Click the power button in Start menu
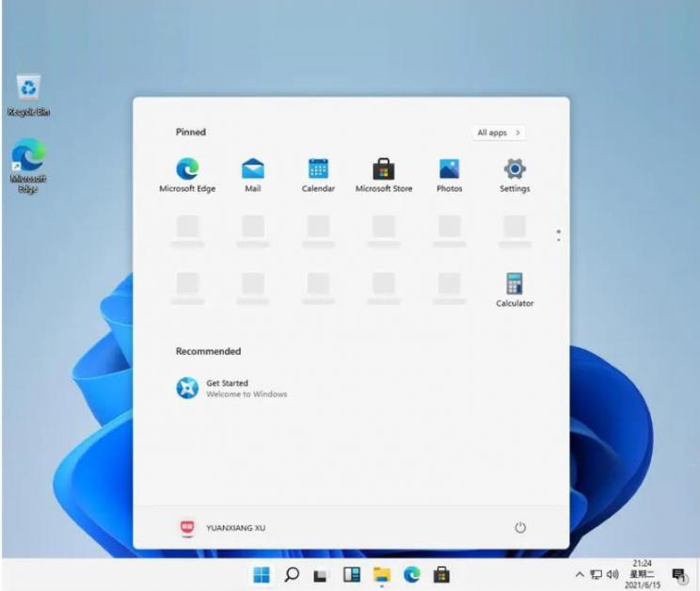The height and width of the screenshot is (591, 700). click(520, 528)
